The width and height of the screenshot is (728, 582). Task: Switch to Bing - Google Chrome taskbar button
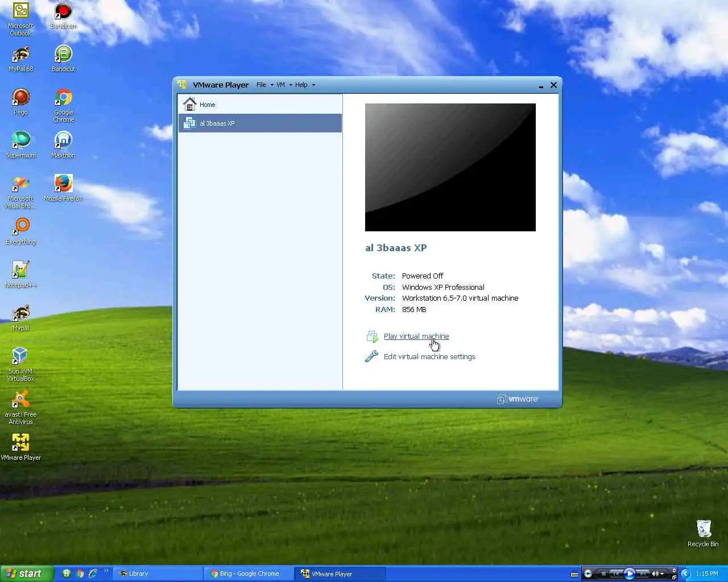tap(249, 573)
